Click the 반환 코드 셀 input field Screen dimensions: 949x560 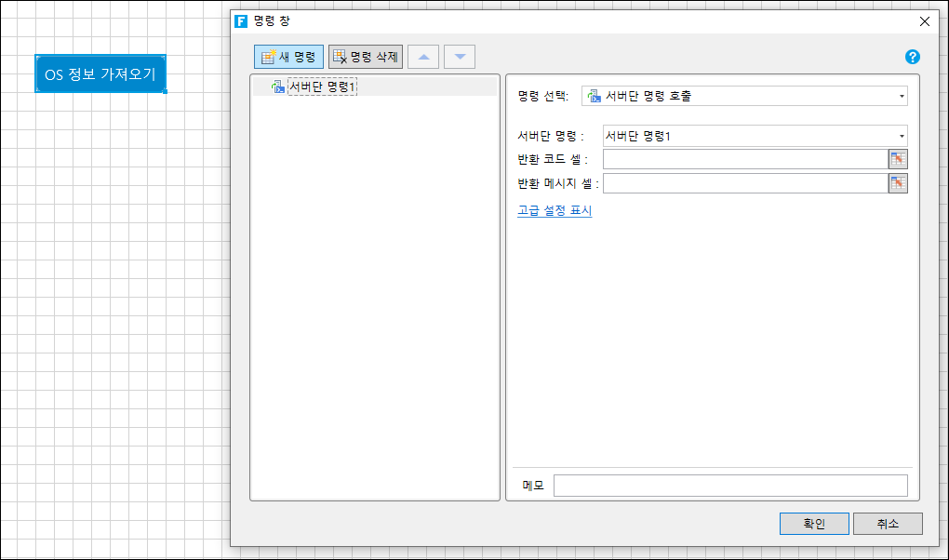pos(744,159)
